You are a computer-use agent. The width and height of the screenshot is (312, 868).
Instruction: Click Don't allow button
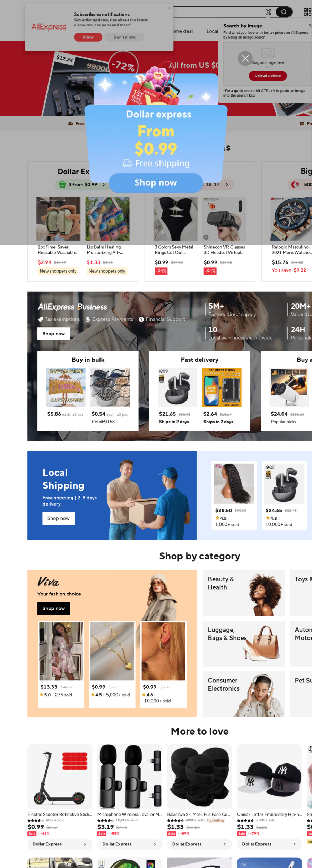(124, 37)
